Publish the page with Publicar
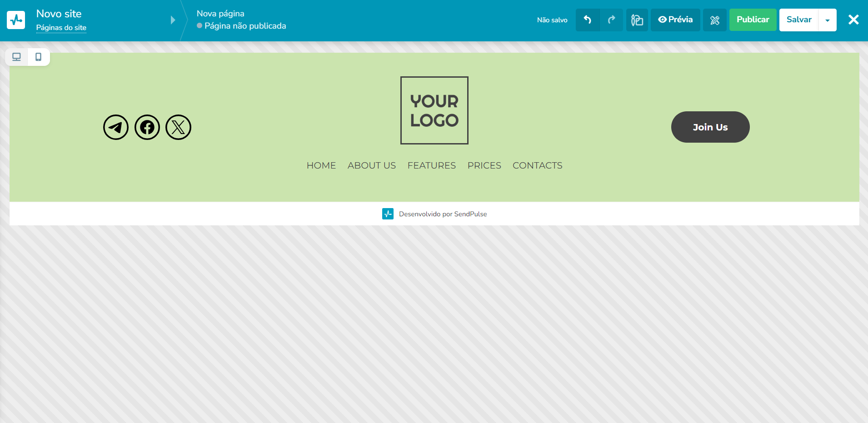868x423 pixels. (753, 20)
